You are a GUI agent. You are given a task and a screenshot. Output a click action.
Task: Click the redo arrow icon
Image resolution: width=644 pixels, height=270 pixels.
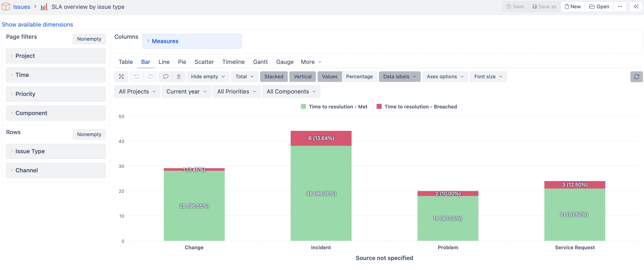coord(150,77)
